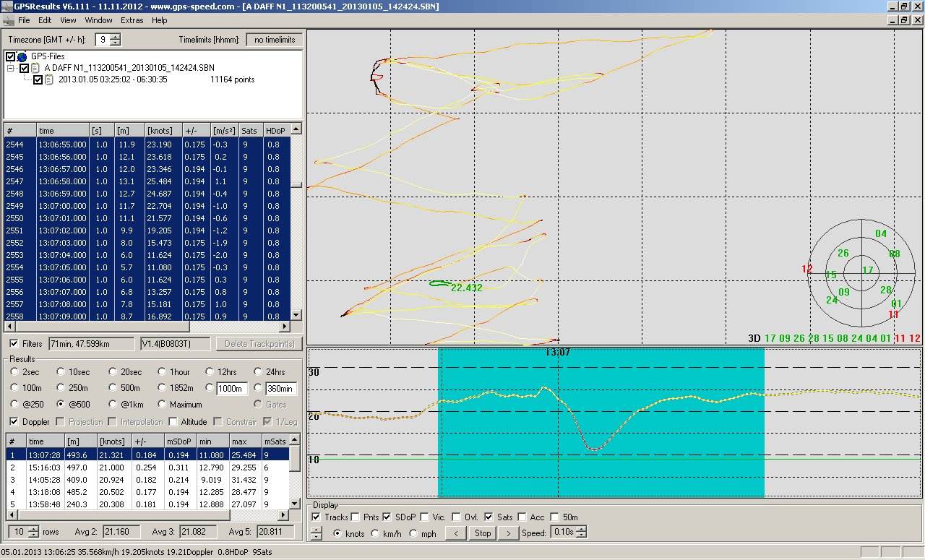
Task: Increase the timezone spinner value
Action: [x=116, y=37]
